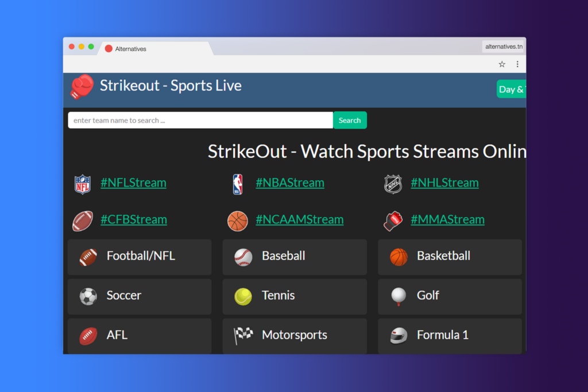Open the #CFBStream link
This screenshot has width=588, height=392.
[134, 219]
